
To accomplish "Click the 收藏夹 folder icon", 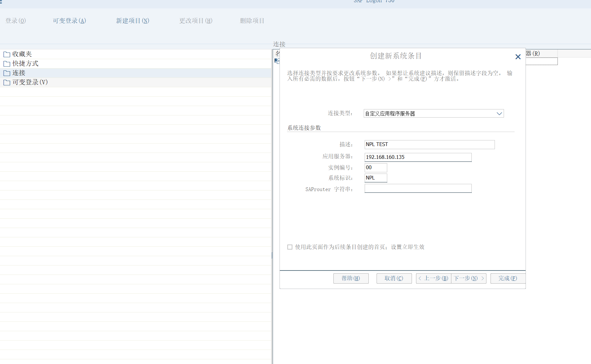I will click(x=7, y=54).
